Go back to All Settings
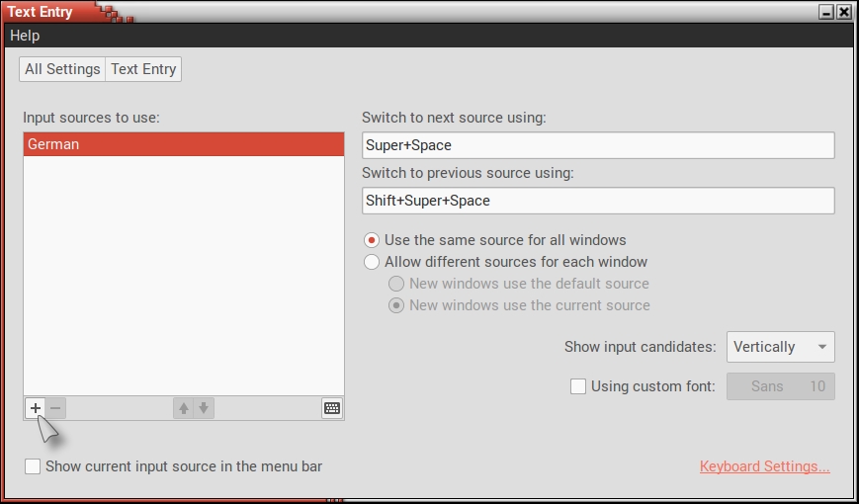The width and height of the screenshot is (859, 504). pos(62,69)
